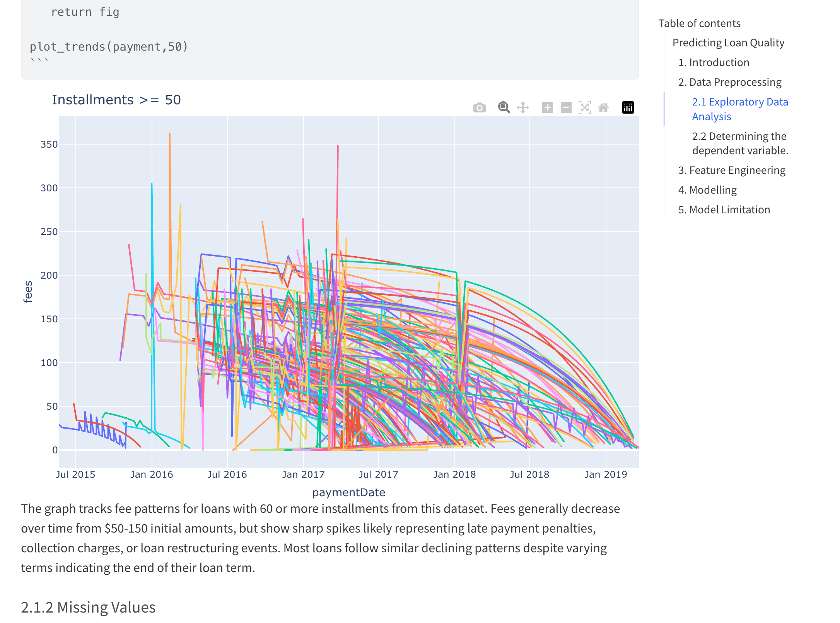Reset axes with the home icon
The width and height of the screenshot is (840, 623).
coord(603,107)
